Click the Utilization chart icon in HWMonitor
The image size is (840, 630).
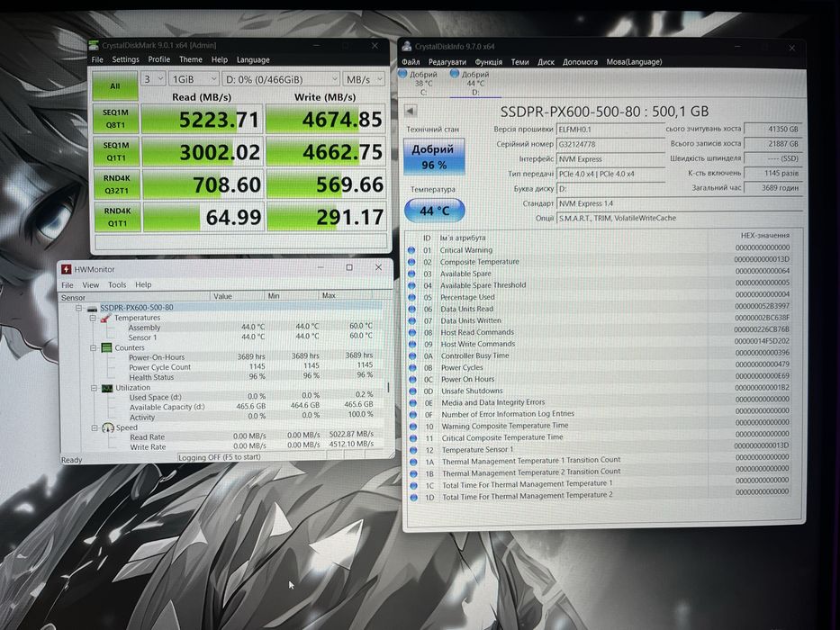tap(107, 388)
